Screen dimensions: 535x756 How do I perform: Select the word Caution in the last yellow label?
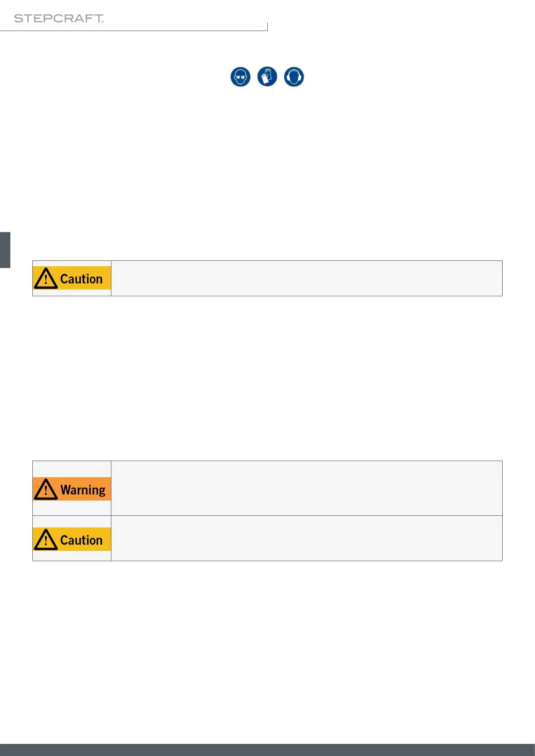coord(81,540)
